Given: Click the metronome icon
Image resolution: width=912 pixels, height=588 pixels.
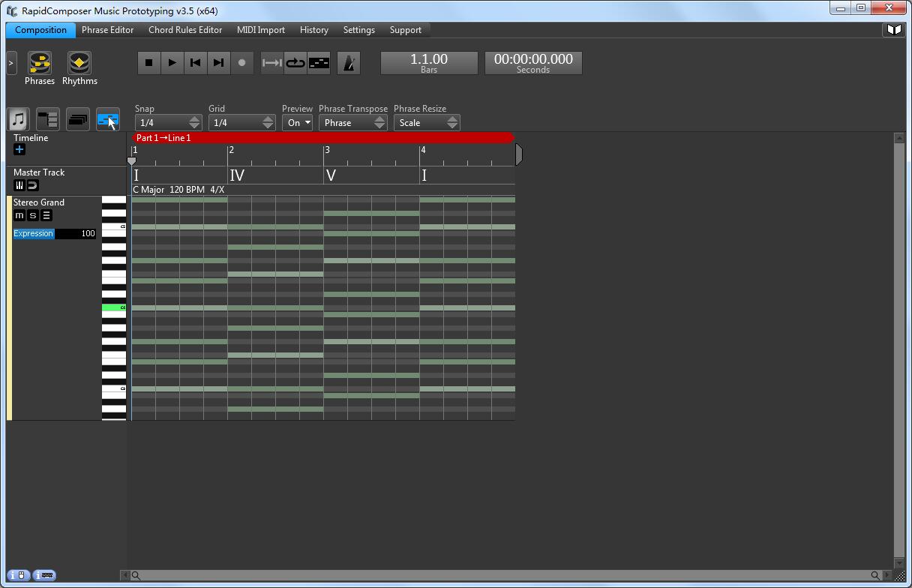Looking at the screenshot, I should click(349, 63).
